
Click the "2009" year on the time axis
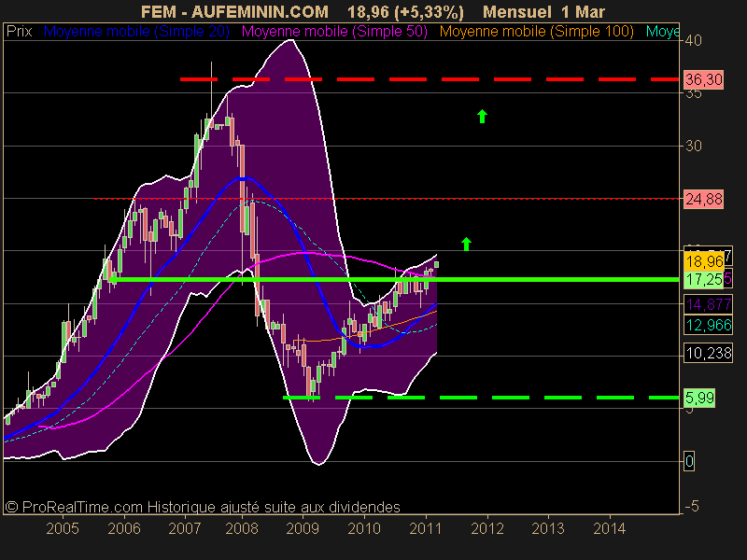click(x=303, y=528)
